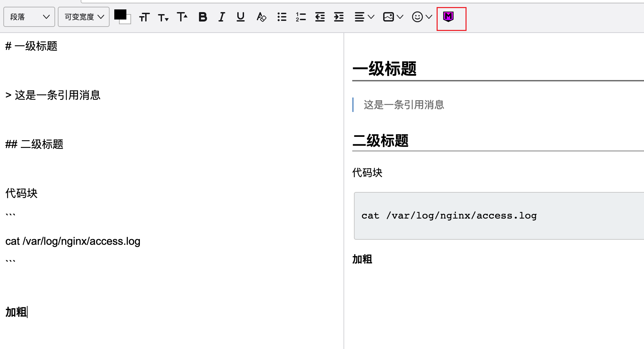Increase the paragraph indent

338,17
